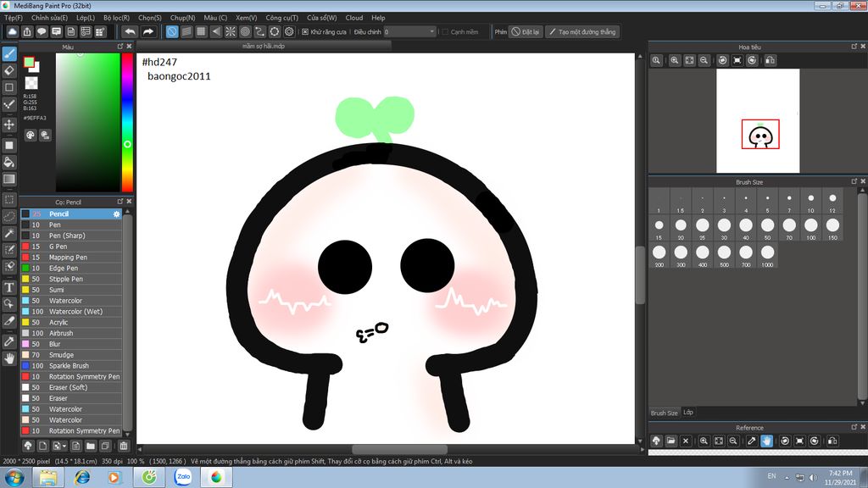Pick a hue on the rainbow color bar
Viewport: 868px width, 488px height.
pyautogui.click(x=127, y=123)
